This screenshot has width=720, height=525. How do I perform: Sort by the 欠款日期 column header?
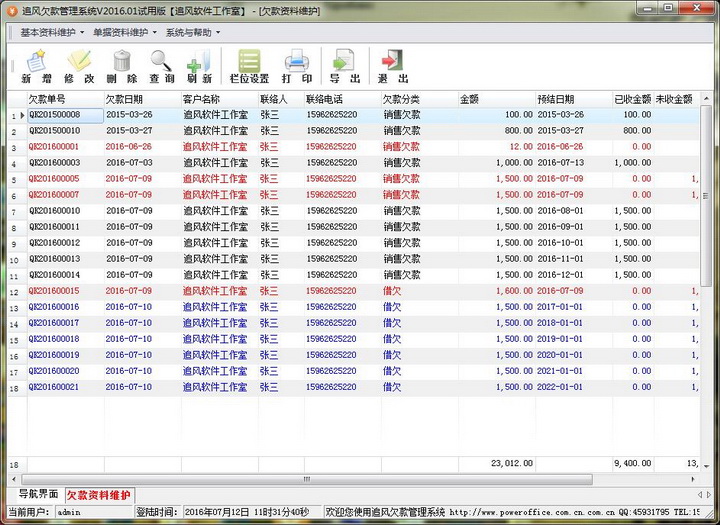pos(142,99)
